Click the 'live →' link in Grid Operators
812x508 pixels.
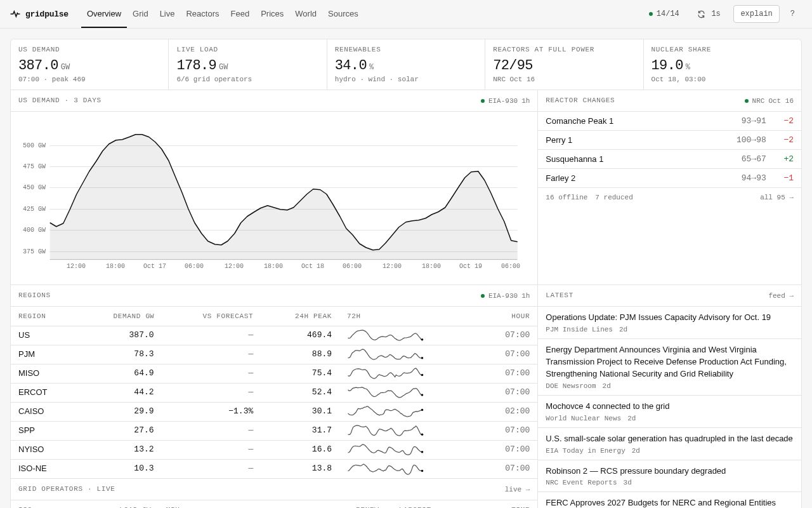coord(517,490)
